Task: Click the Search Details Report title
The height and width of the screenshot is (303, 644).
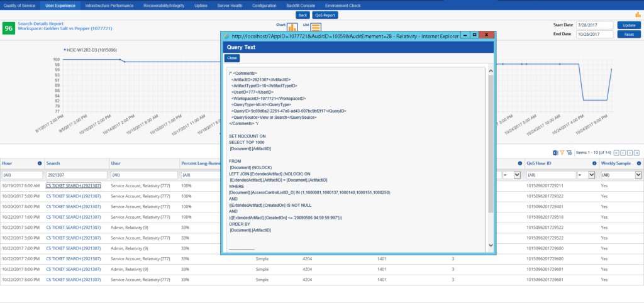Action: click(x=41, y=24)
